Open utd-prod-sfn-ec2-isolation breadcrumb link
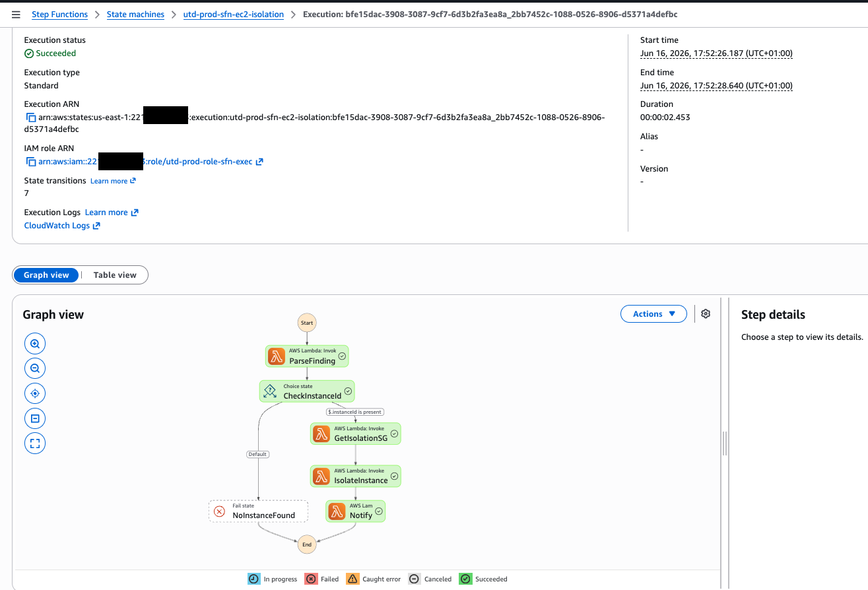Screen dimensions: 868x590 [234, 15]
